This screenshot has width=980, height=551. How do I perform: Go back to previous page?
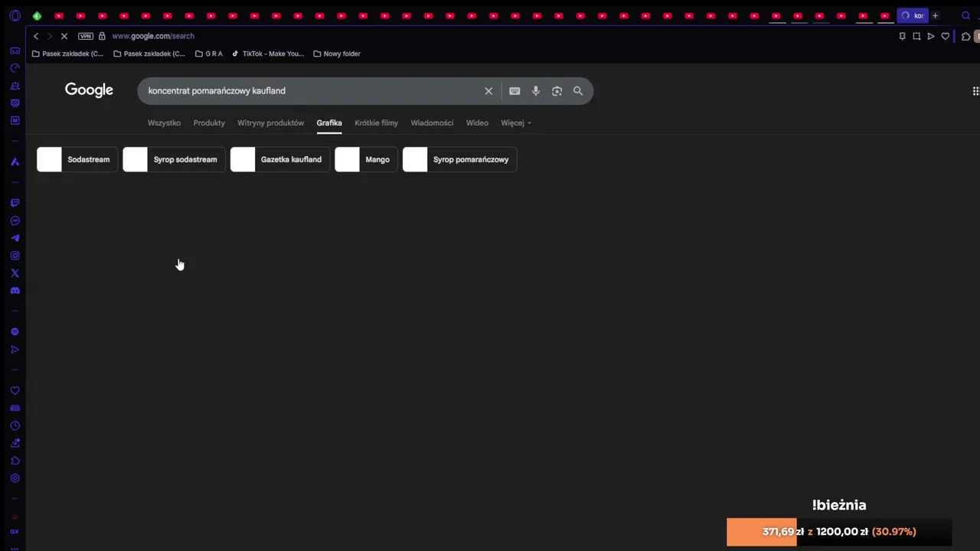(35, 36)
